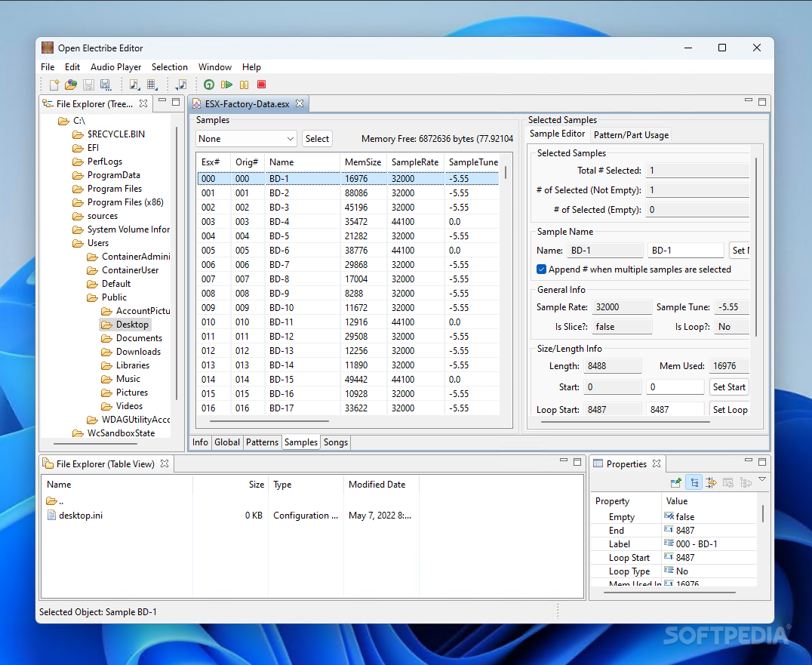The height and width of the screenshot is (665, 812).
Task: Maximize the File Explorer tree panel
Action: 176,102
